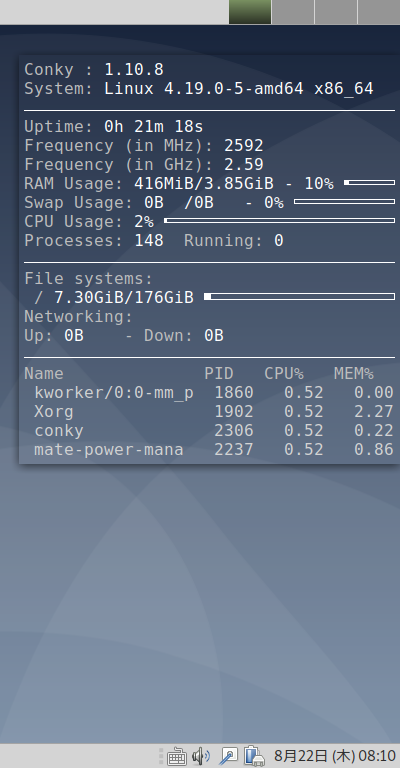Click the GHz frequency value 2.59
The width and height of the screenshot is (400, 768).
[x=244, y=165]
